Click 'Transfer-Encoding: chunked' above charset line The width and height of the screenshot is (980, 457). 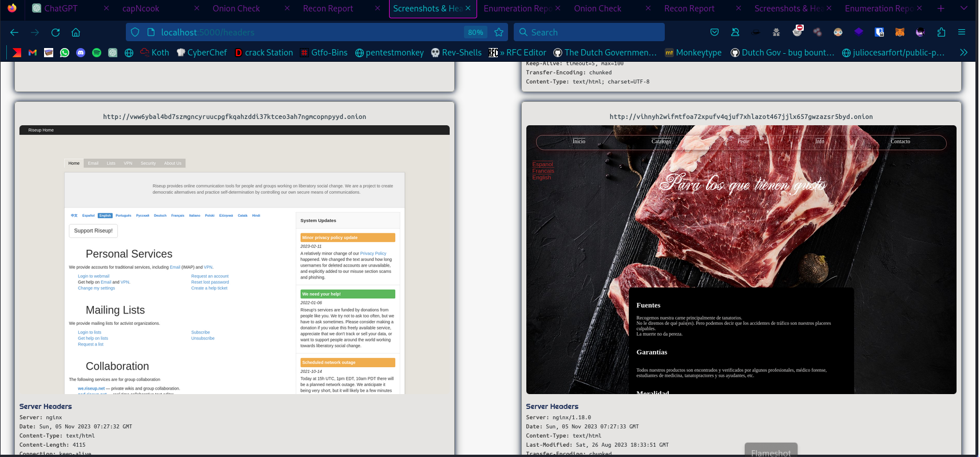pyautogui.click(x=569, y=73)
